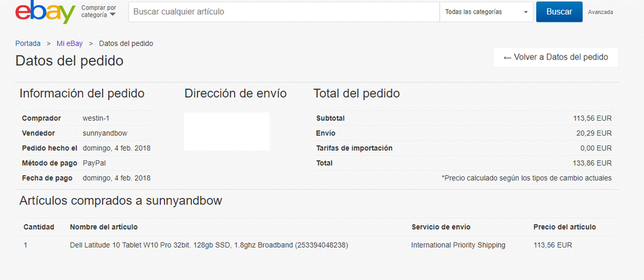Click the Volver a Datos del pedido button
Screen dimensions: 644x280
pos(556,57)
